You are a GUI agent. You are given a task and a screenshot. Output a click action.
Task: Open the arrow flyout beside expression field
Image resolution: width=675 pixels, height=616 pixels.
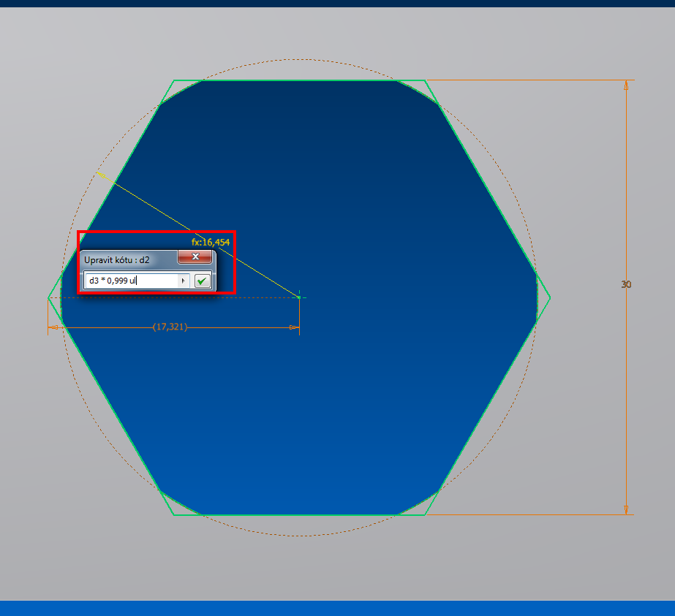183,281
